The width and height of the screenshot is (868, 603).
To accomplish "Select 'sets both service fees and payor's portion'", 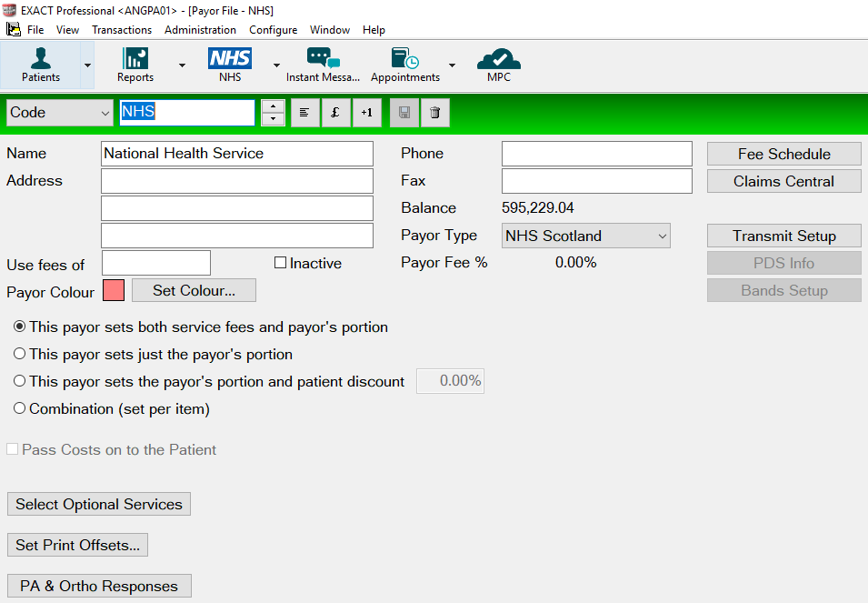I will (19, 327).
